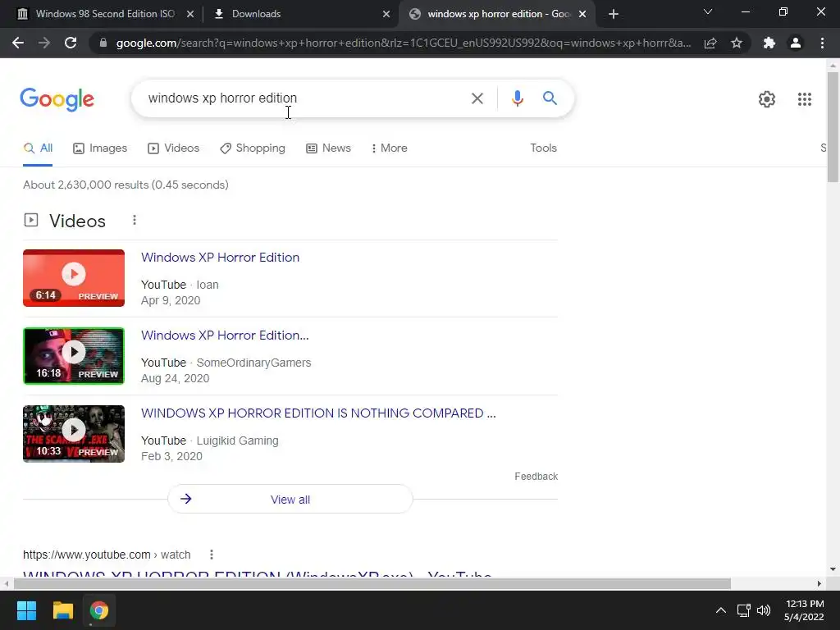Run the search with the magnifier button

point(550,98)
